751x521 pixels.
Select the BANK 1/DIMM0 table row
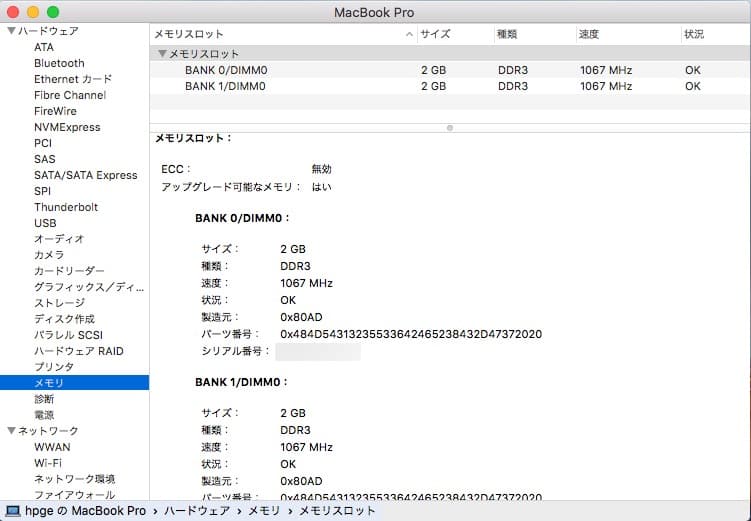click(450, 86)
